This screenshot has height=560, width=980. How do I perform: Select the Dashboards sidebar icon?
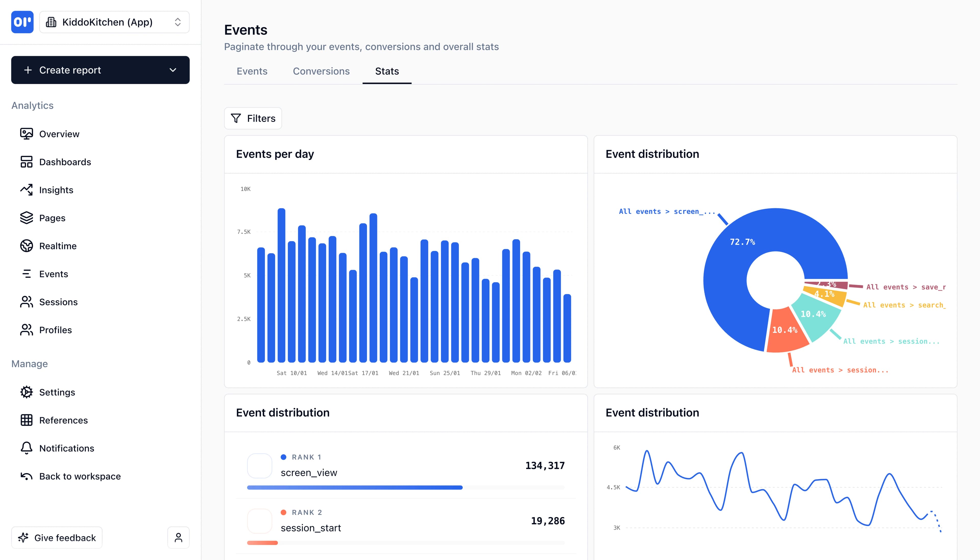26,162
